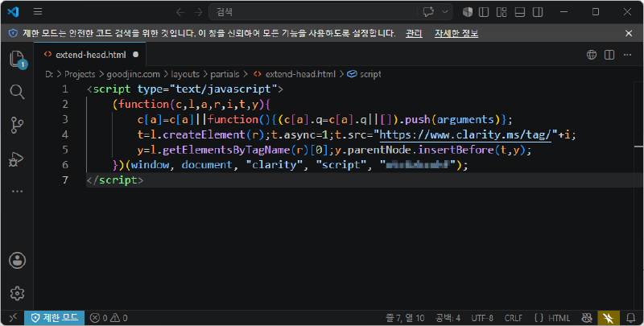Click the shield icon in trust banner

pos(13,33)
